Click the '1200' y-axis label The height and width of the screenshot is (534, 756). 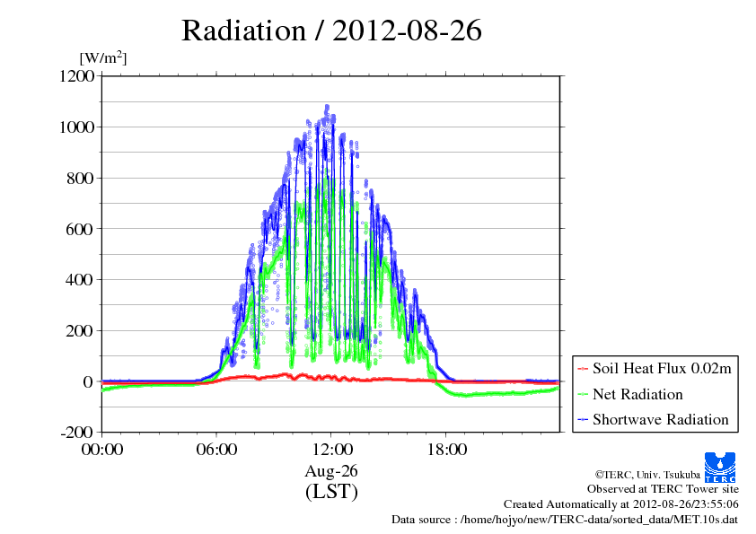[x=76, y=76]
